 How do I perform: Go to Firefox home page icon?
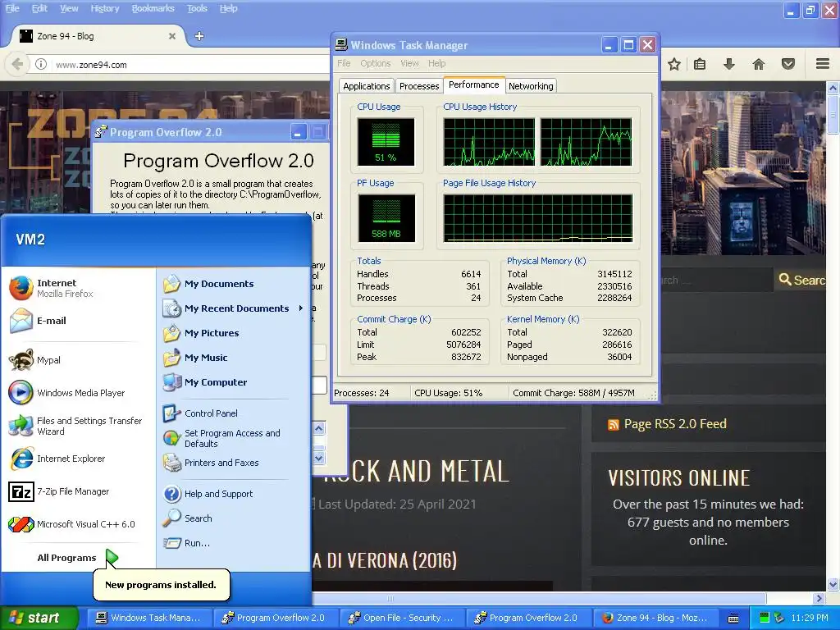[759, 64]
